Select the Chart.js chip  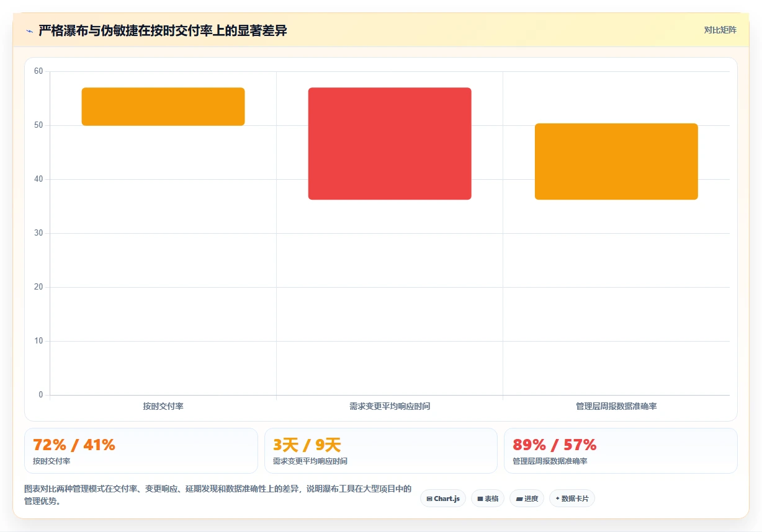(x=443, y=499)
